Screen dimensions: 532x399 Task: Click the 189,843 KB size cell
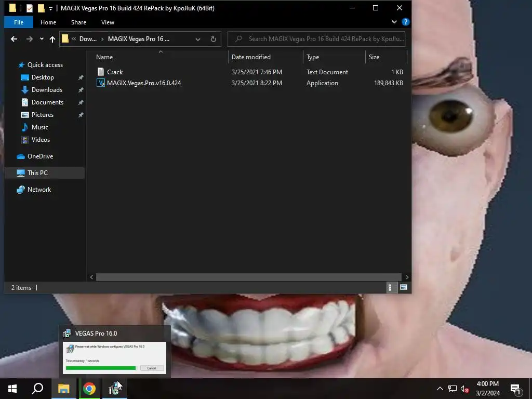(389, 83)
